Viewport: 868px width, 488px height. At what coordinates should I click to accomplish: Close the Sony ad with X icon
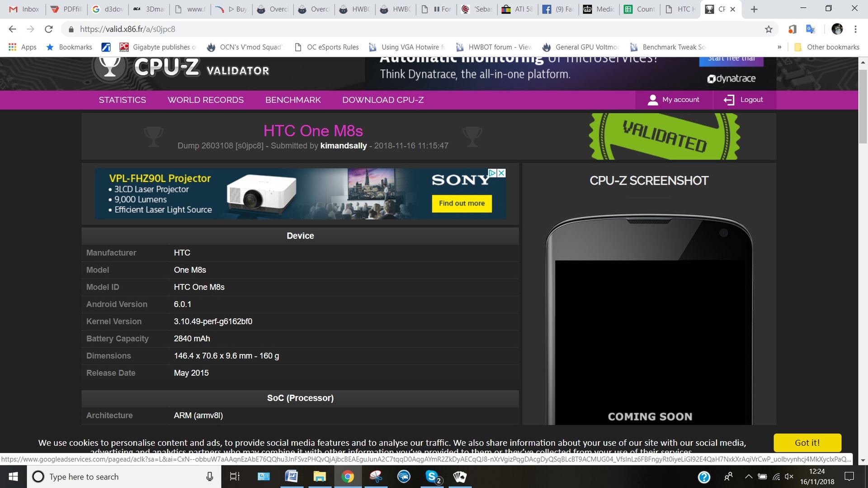coord(501,173)
